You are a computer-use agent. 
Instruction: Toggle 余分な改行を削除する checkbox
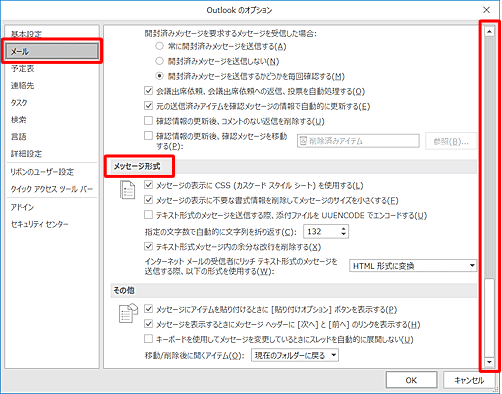coord(148,246)
